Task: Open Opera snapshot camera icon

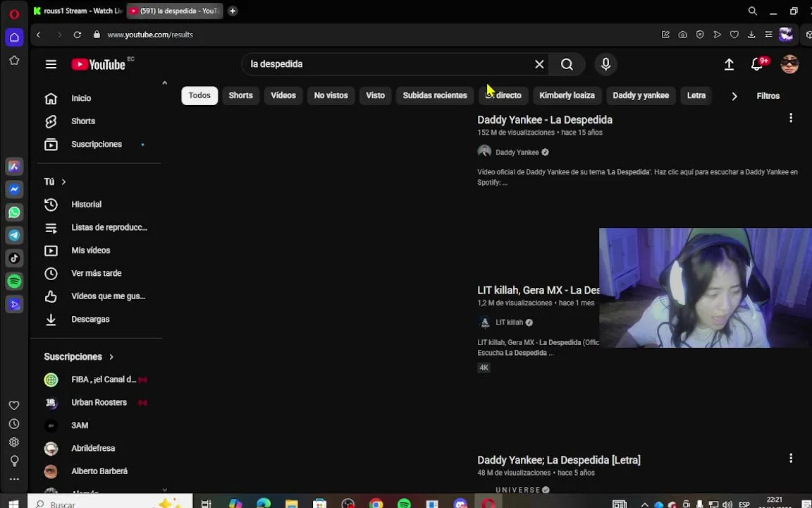Action: coord(683,35)
